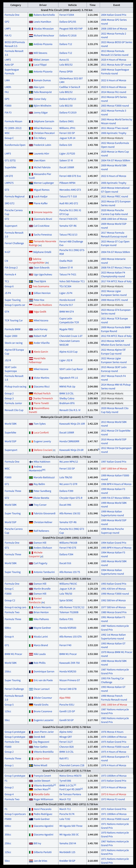The image size is (136, 868).
Task: Select the Motorcycle Circuit (2010–present) section heading
Action: 68,417
